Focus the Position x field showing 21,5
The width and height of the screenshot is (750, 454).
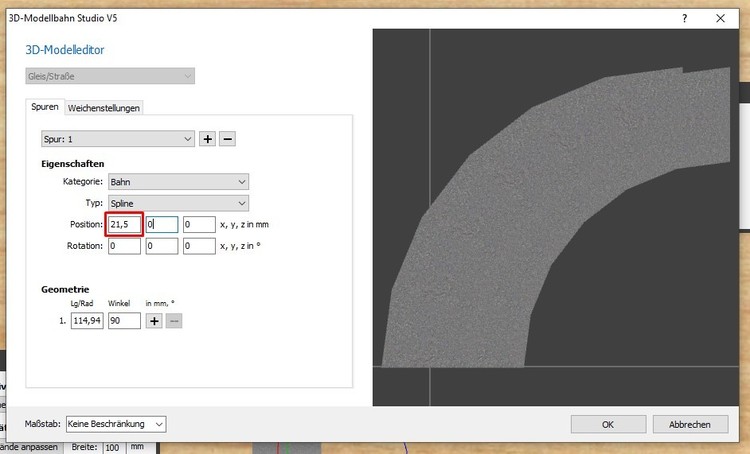pyautogui.click(x=124, y=224)
